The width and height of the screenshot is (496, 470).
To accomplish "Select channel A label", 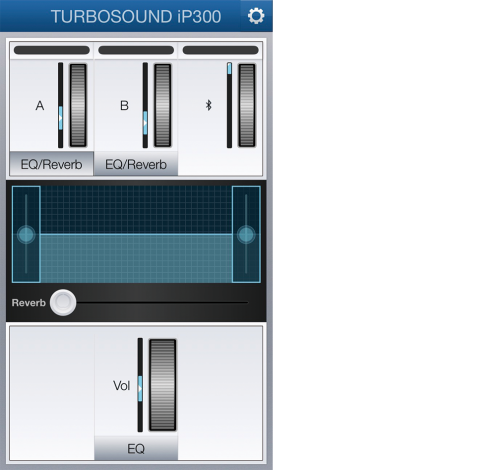I will point(40,105).
